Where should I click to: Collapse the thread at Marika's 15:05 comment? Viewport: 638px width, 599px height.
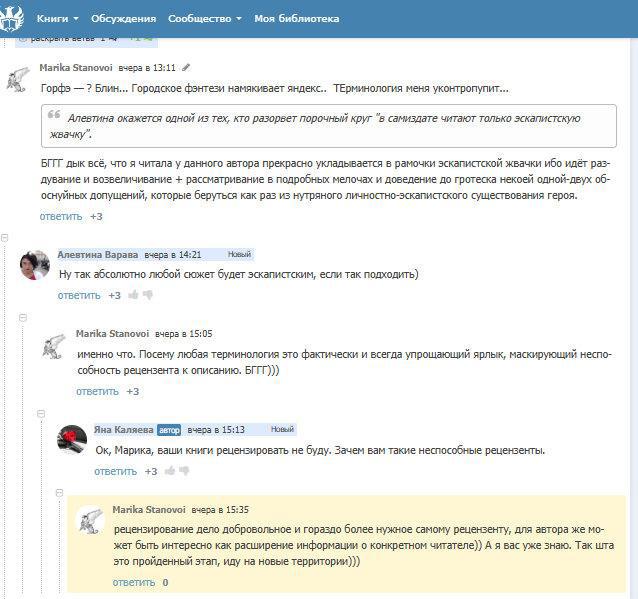(24, 317)
